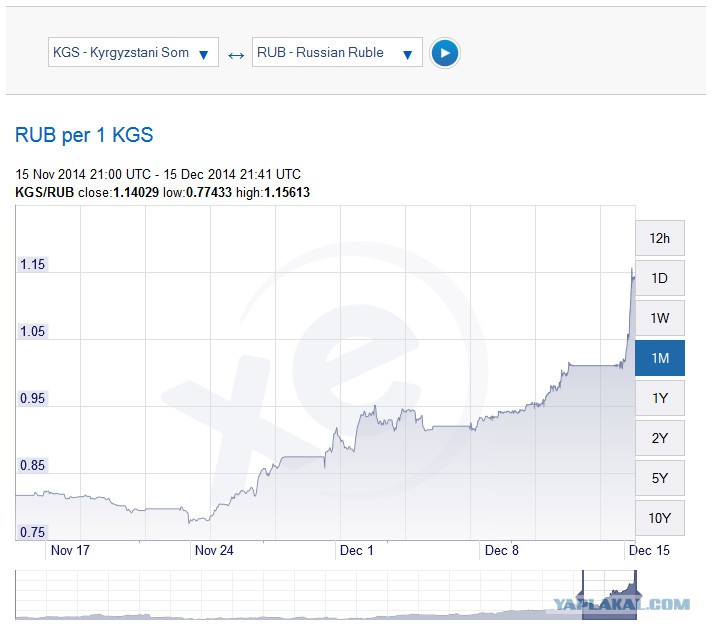Click the Dec 1 date axis label

pos(357,550)
